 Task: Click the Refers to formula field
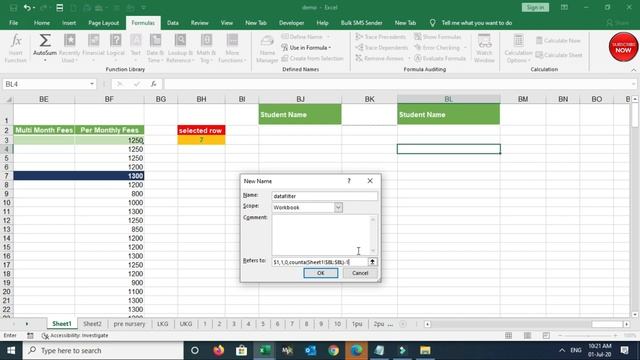[x=320, y=262]
